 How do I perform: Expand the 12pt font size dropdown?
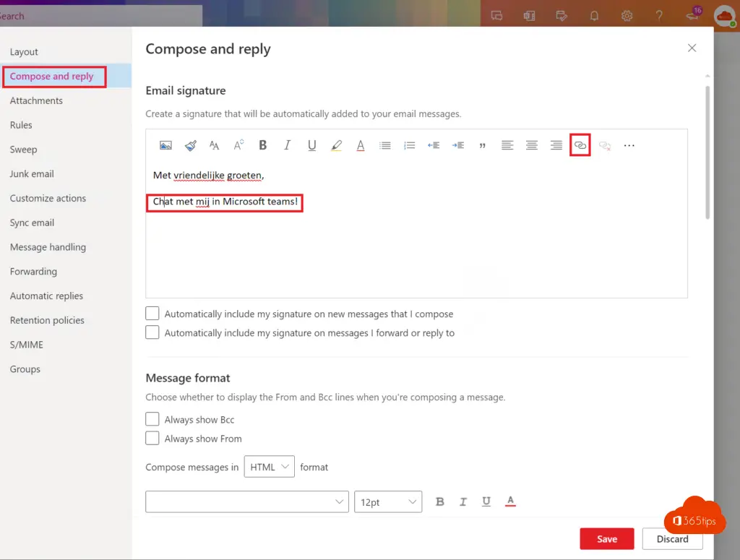point(387,501)
